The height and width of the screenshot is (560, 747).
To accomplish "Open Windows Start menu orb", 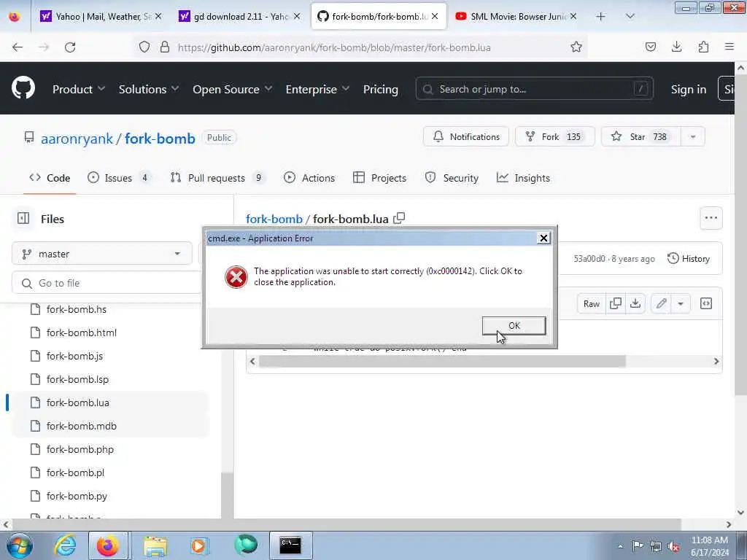I will click(x=20, y=545).
